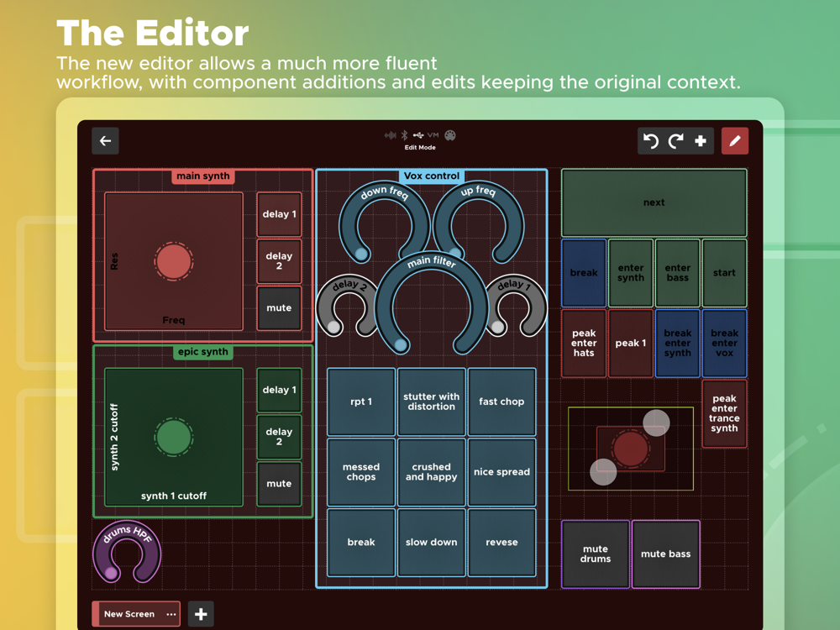
Task: Tap the Bluetooth connection icon
Action: click(x=405, y=135)
